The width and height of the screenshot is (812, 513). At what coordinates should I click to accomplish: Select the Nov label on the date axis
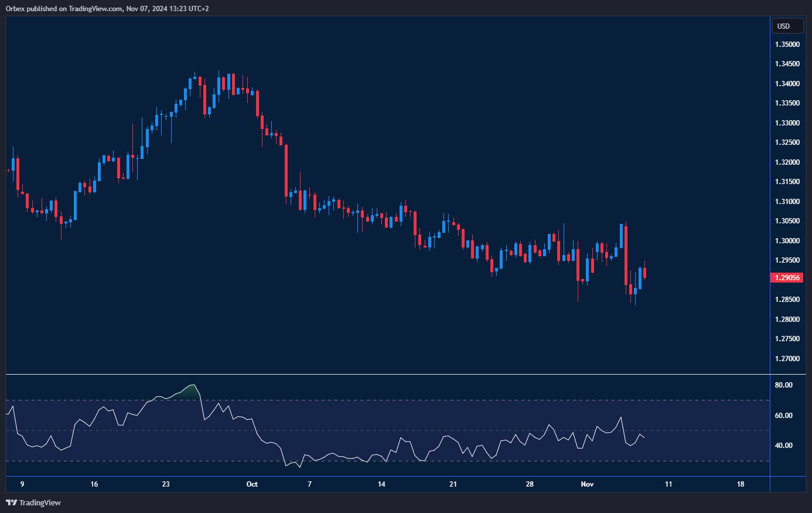587,484
